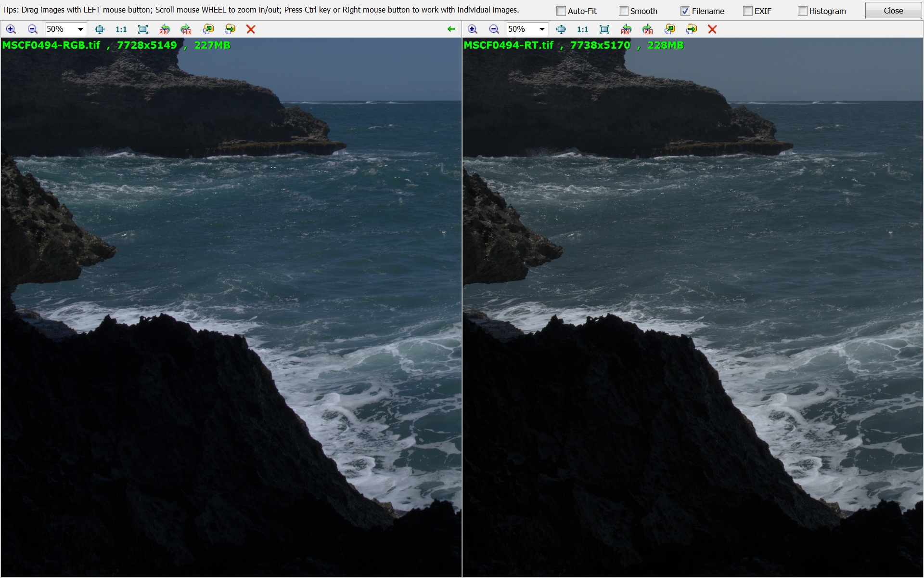This screenshot has width=924, height=578.
Task: Click the green left arrow icon
Action: (451, 29)
